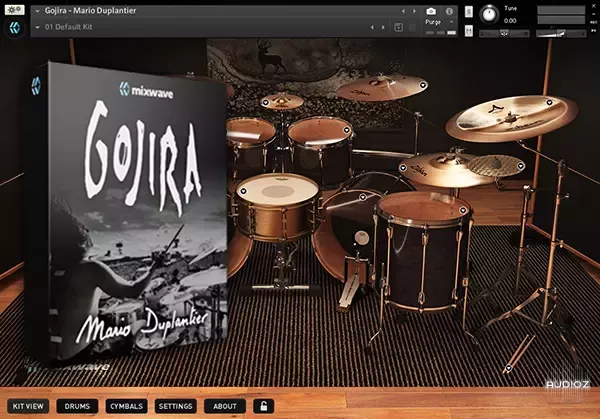Hit the top Zildjian crash cymbal
The height and width of the screenshot is (419, 600).
click(381, 88)
